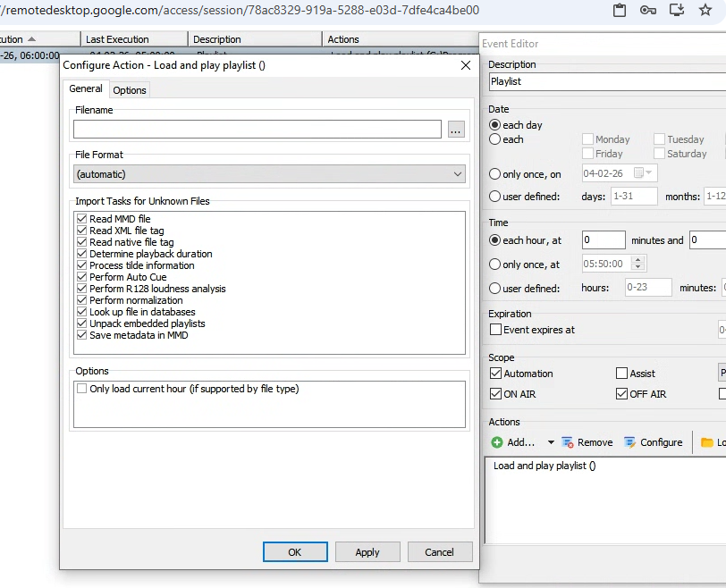Image resolution: width=726 pixels, height=588 pixels.
Task: Click the yellow folder icon in Actions toolbar
Action: (x=707, y=442)
